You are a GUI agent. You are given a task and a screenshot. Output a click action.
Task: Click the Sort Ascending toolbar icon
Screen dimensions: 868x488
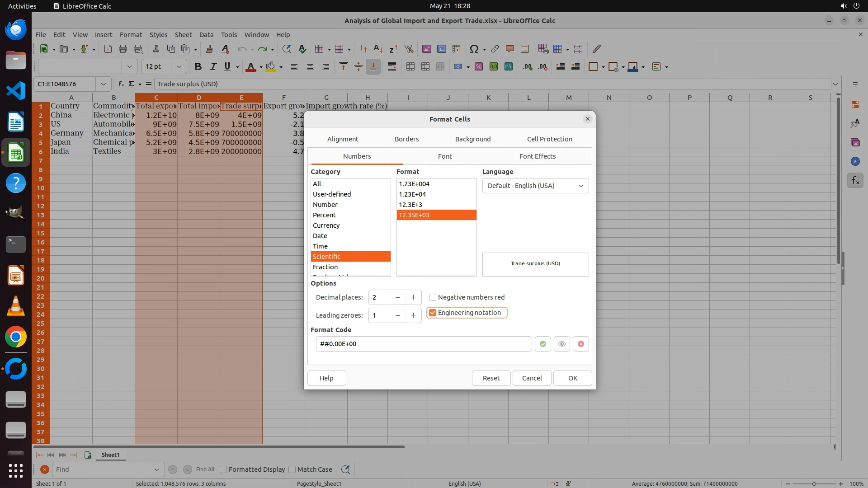coord(378,49)
